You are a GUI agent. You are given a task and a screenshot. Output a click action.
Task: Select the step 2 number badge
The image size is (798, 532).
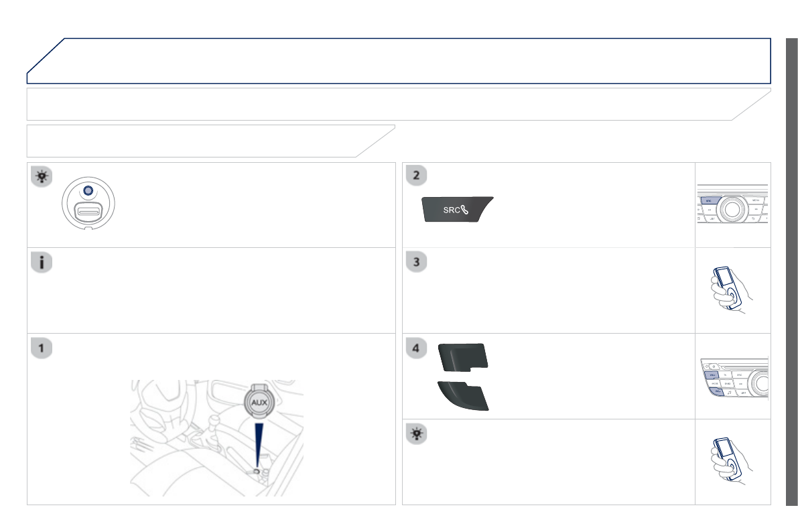point(417,177)
